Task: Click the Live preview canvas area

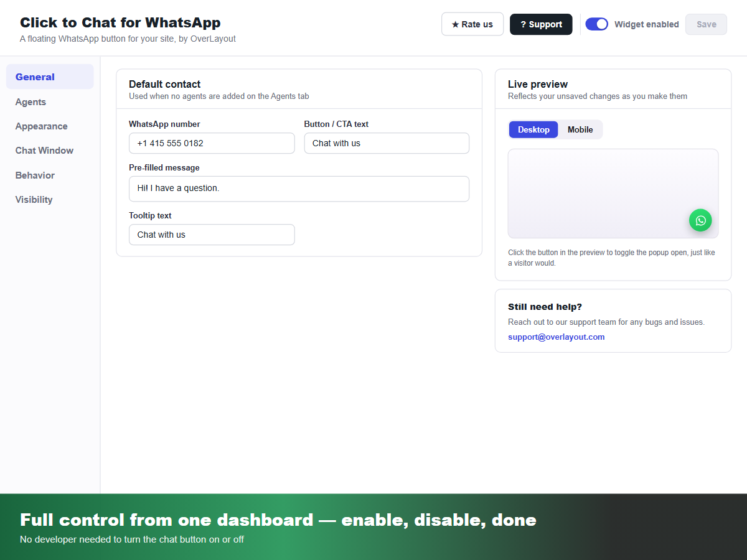Action: pos(613,194)
